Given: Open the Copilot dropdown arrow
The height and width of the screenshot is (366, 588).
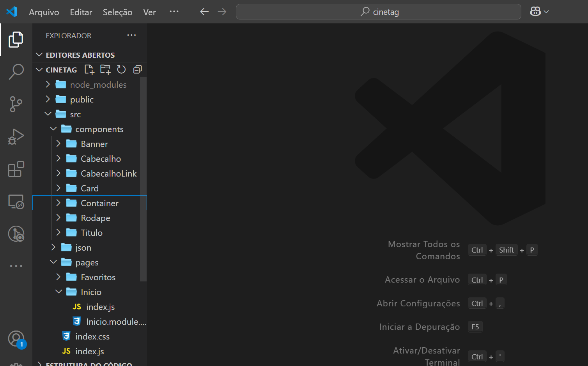Looking at the screenshot, I should (x=546, y=12).
